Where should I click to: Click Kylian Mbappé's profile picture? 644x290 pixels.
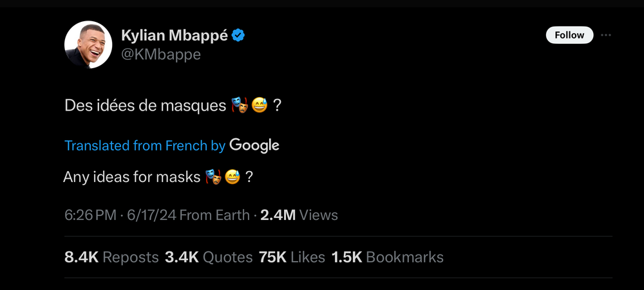[x=88, y=46]
